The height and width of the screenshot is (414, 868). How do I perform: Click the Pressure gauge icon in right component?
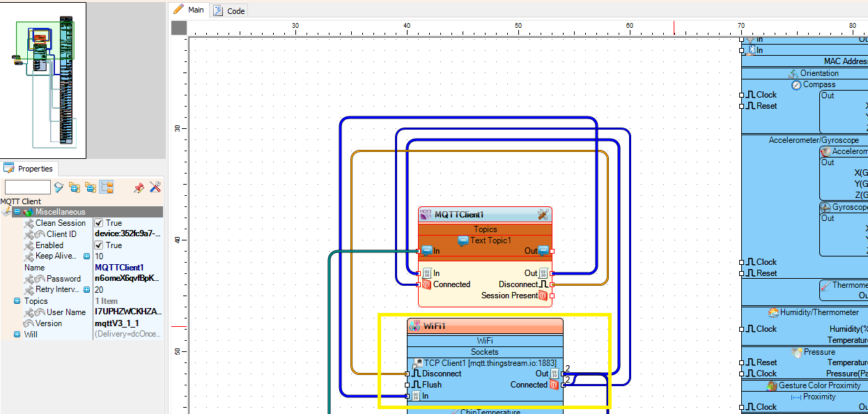pos(796,353)
